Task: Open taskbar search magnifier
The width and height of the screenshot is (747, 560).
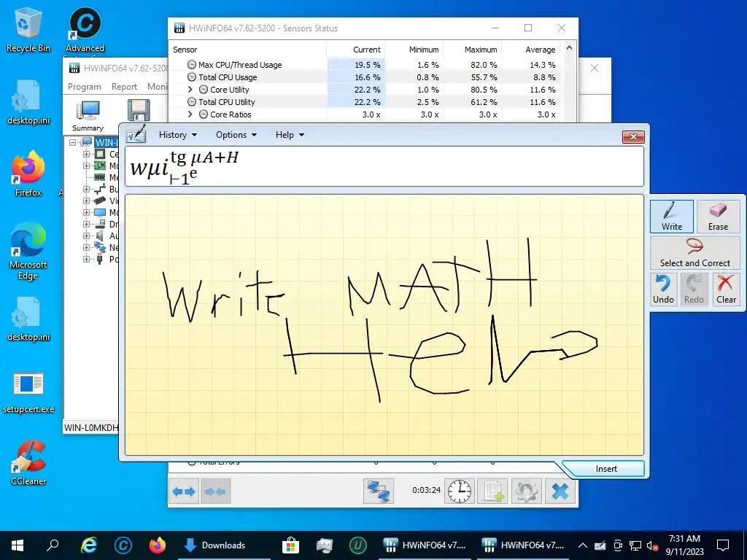Action: pyautogui.click(x=53, y=545)
